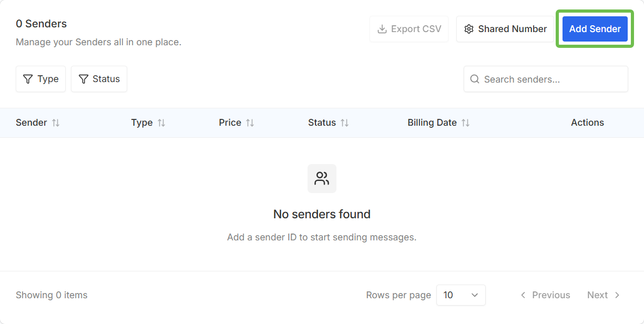Sort by Type column arrows icon
The image size is (644, 324).
[x=161, y=123]
